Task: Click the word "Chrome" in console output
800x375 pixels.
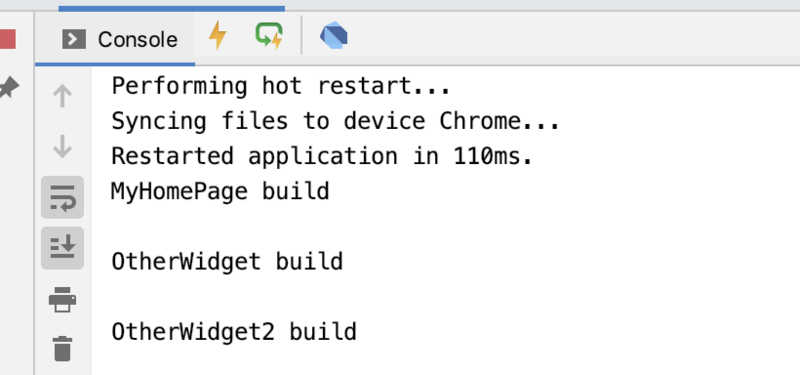Action: (480, 121)
